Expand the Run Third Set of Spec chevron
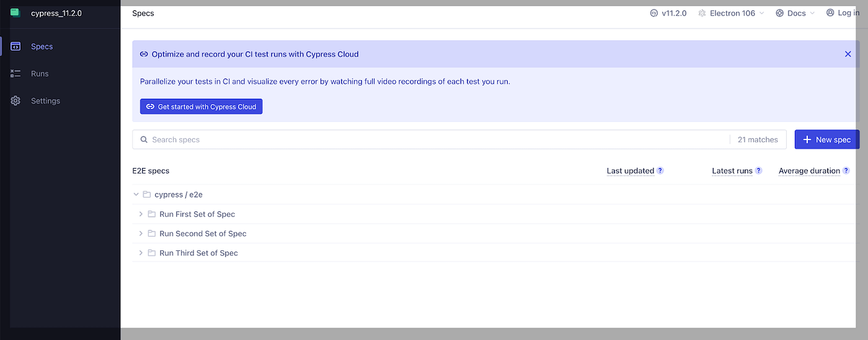 pyautogui.click(x=141, y=253)
